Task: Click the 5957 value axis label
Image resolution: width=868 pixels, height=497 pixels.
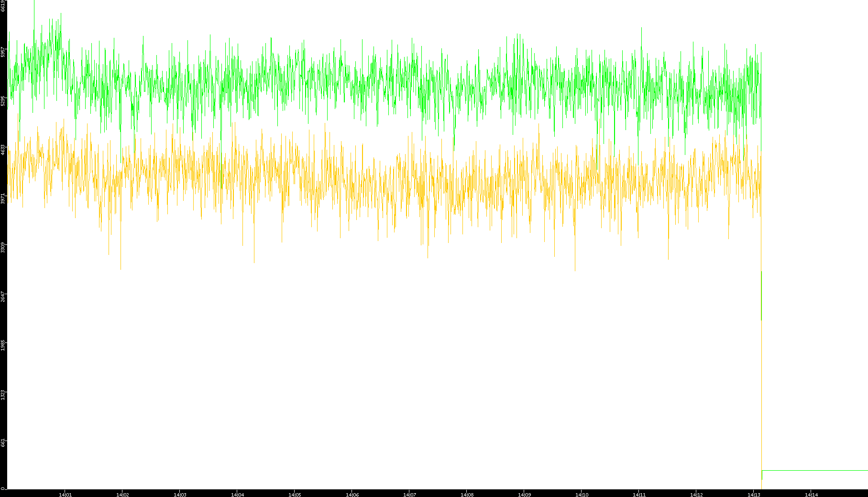Action: [3, 52]
